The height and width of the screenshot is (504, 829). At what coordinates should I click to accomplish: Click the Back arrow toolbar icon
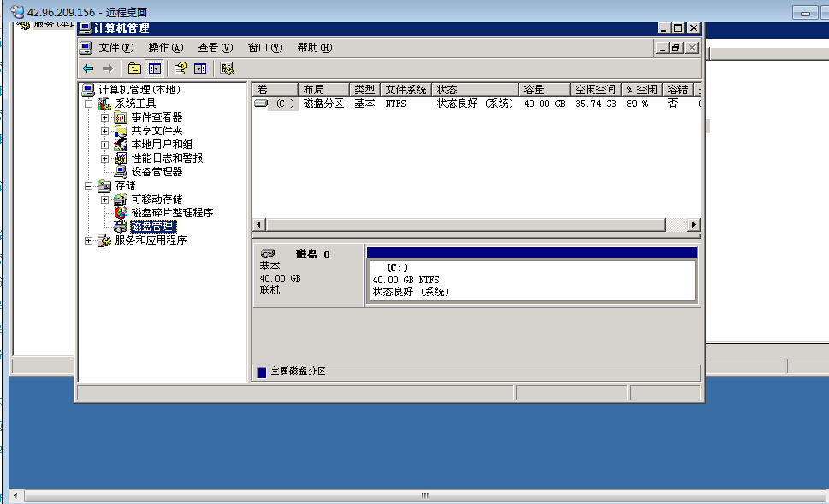click(x=88, y=68)
